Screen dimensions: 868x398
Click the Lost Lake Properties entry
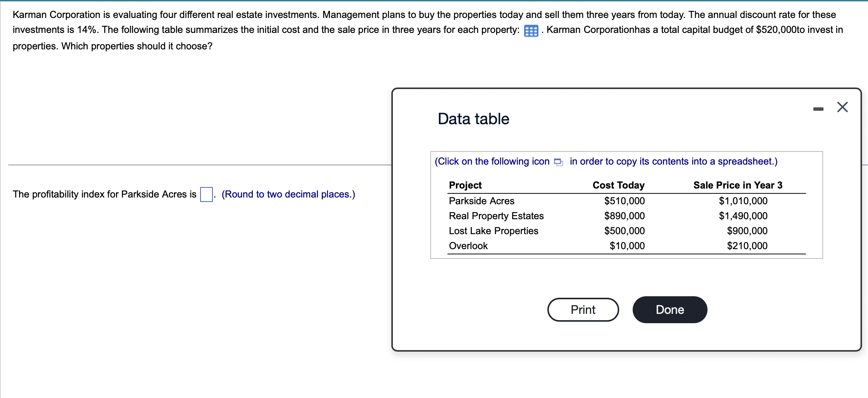pos(493,231)
